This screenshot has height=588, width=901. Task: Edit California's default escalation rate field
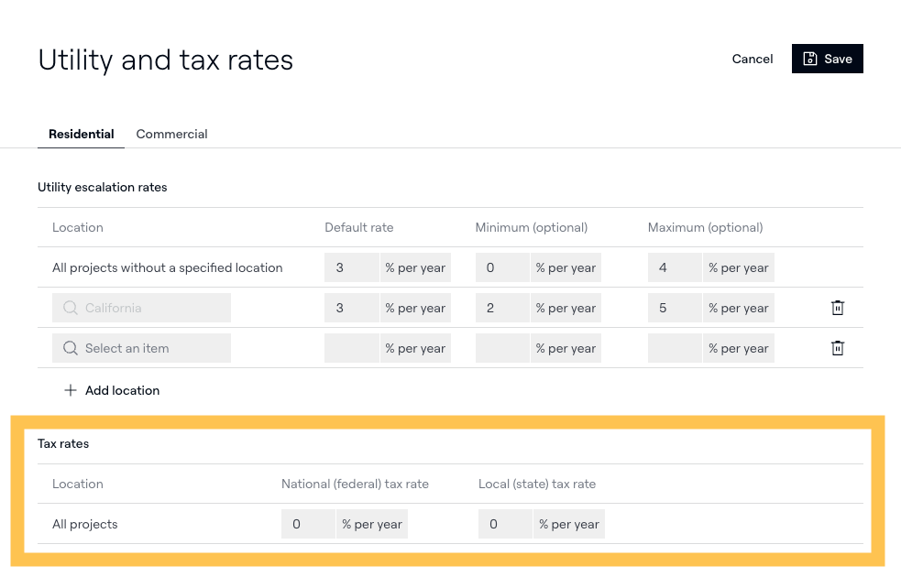coord(351,308)
